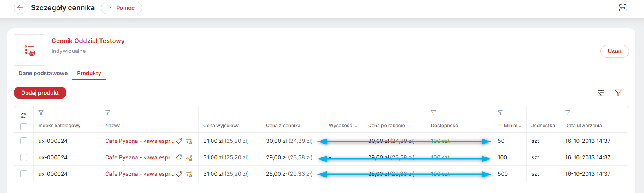Screen dimensions: 644x193
Task: Check the row with minimum 100
Action: coord(24,157)
